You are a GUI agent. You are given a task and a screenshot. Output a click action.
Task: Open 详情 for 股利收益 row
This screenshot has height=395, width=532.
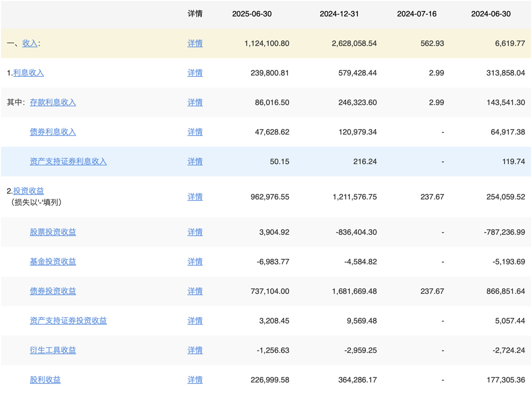[x=195, y=380]
